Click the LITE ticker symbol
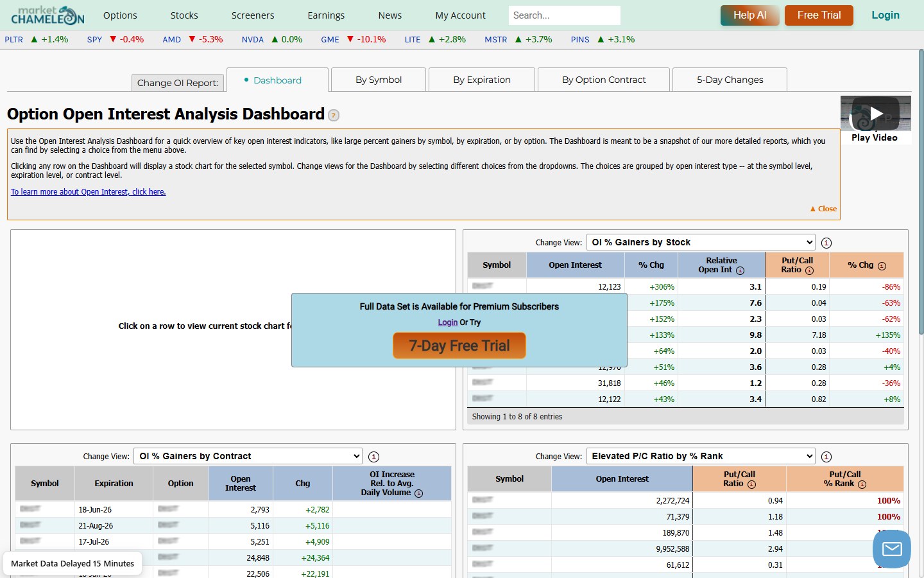Screen dimensions: 924x578 point(413,39)
